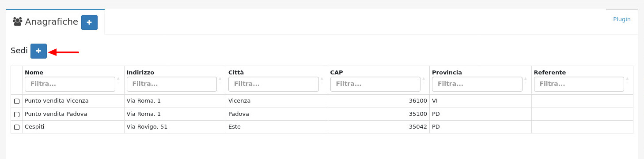
Task: Add a new Sedi entry with plus button
Action: coord(38,51)
